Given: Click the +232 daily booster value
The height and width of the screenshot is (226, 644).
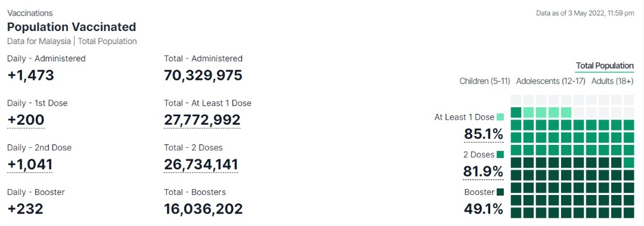Looking at the screenshot, I should (x=25, y=209).
